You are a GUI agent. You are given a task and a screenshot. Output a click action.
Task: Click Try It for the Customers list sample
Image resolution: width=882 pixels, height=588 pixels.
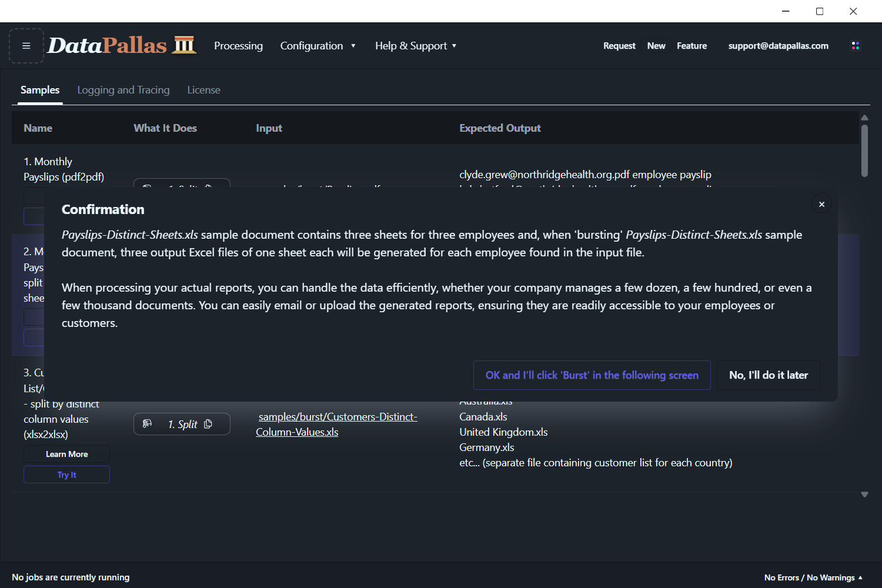pos(66,475)
